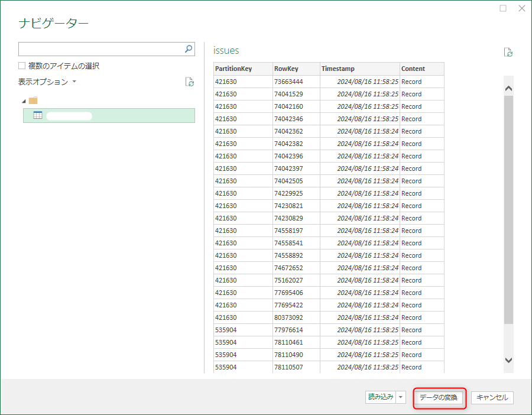532x415 pixels.
Task: Close the Navigator dialog
Action: pyautogui.click(x=522, y=8)
